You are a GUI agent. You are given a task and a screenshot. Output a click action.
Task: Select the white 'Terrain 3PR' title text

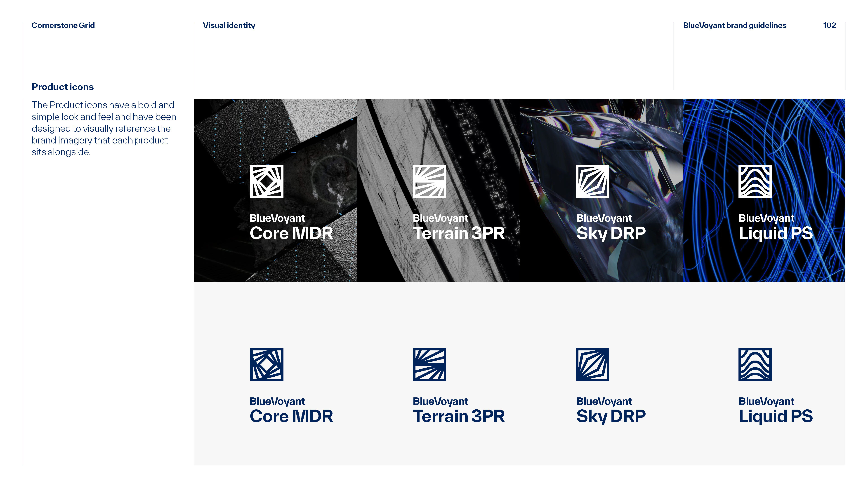point(459,233)
